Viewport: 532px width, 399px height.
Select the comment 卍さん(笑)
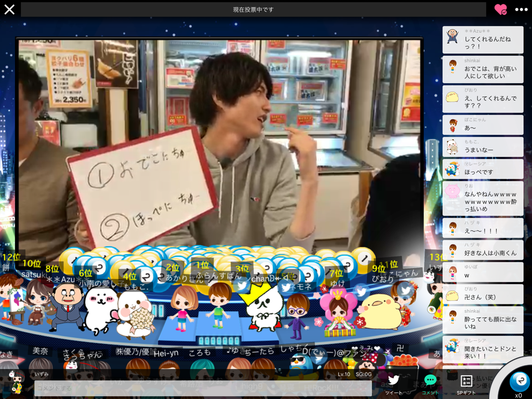coord(483,294)
